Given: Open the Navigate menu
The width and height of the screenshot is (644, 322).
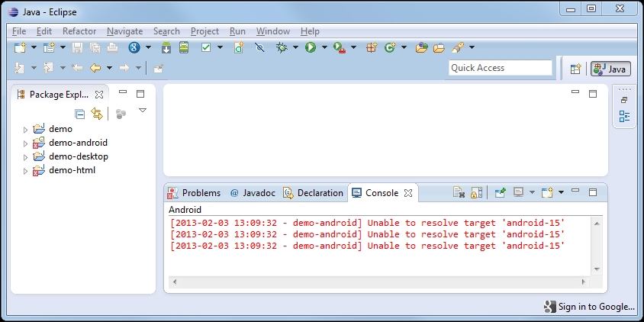Looking at the screenshot, I should [125, 31].
